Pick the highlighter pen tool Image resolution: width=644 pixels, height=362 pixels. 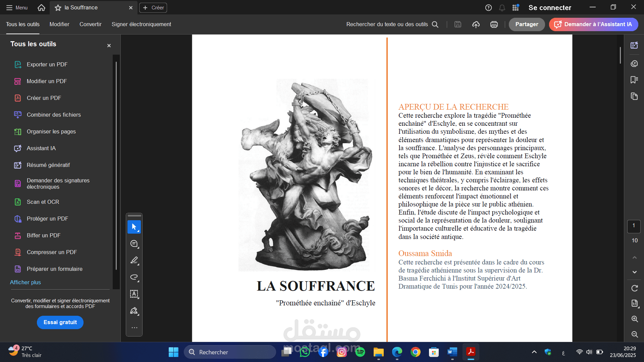[x=134, y=260]
